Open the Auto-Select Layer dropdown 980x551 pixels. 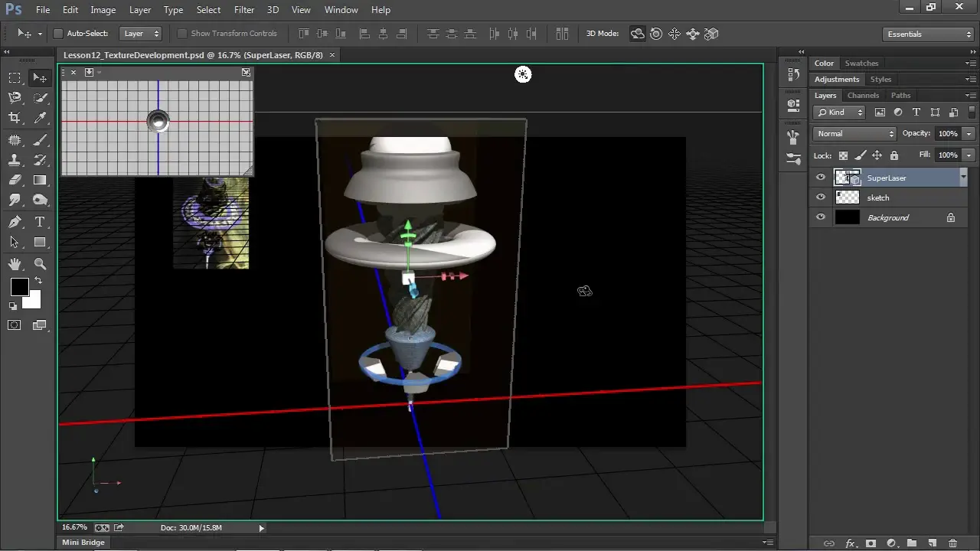[x=141, y=34]
